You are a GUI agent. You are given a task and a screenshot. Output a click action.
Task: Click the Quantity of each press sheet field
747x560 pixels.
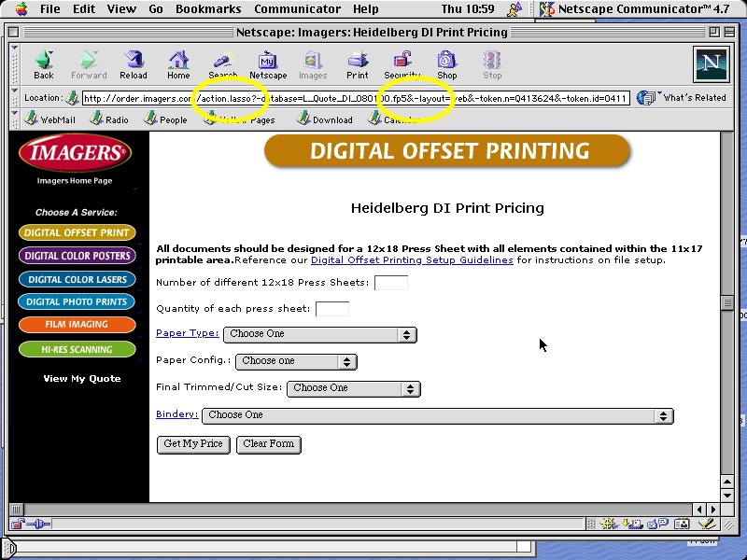(x=332, y=309)
